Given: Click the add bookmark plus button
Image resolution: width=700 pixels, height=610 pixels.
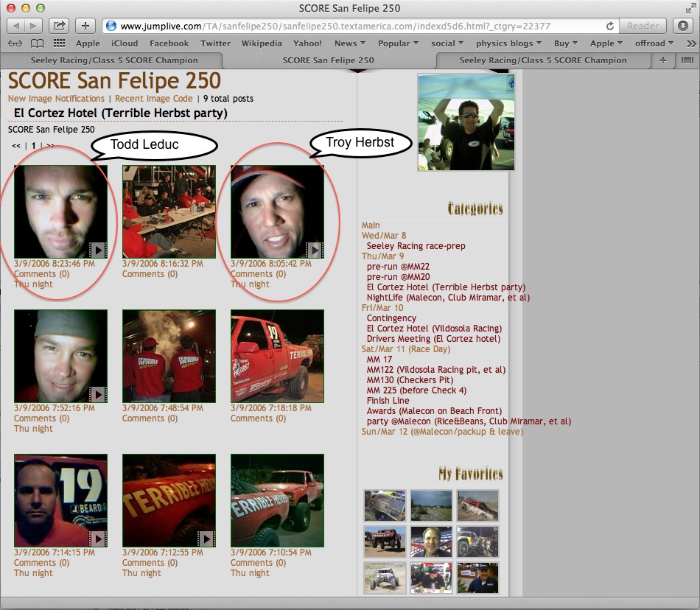Looking at the screenshot, I should click(x=85, y=26).
